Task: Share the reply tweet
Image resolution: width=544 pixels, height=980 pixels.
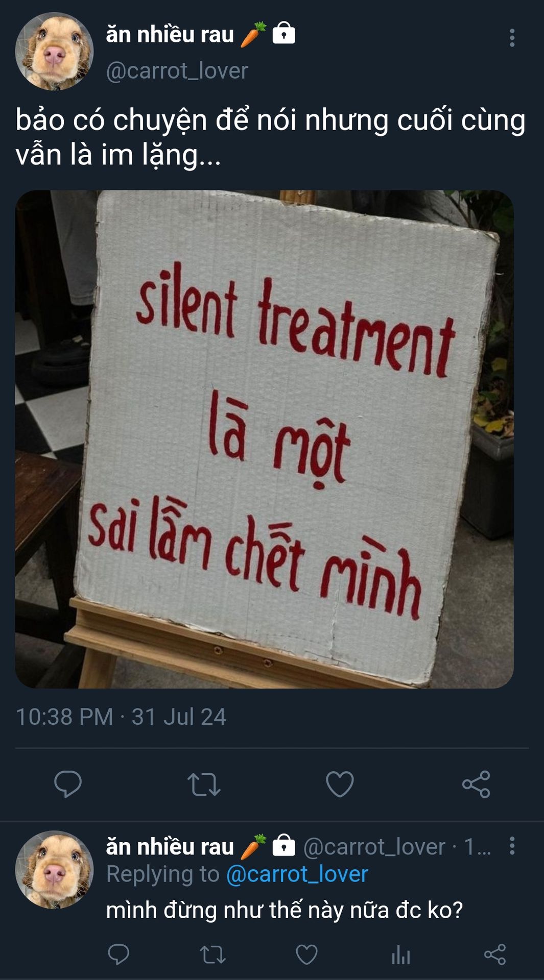Action: tap(494, 954)
